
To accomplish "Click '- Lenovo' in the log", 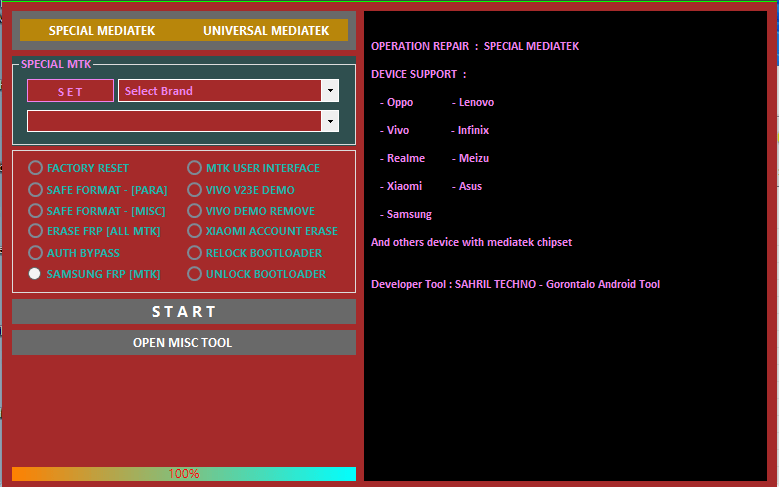I will [473, 102].
